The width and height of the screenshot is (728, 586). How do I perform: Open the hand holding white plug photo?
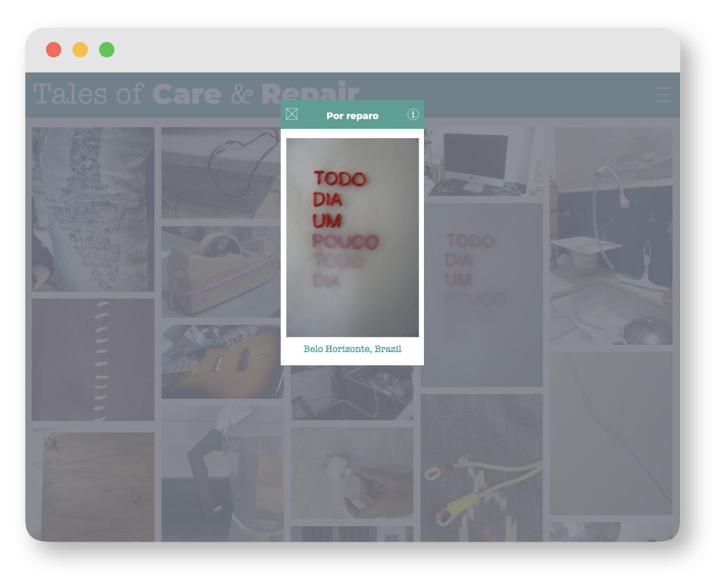(x=352, y=473)
